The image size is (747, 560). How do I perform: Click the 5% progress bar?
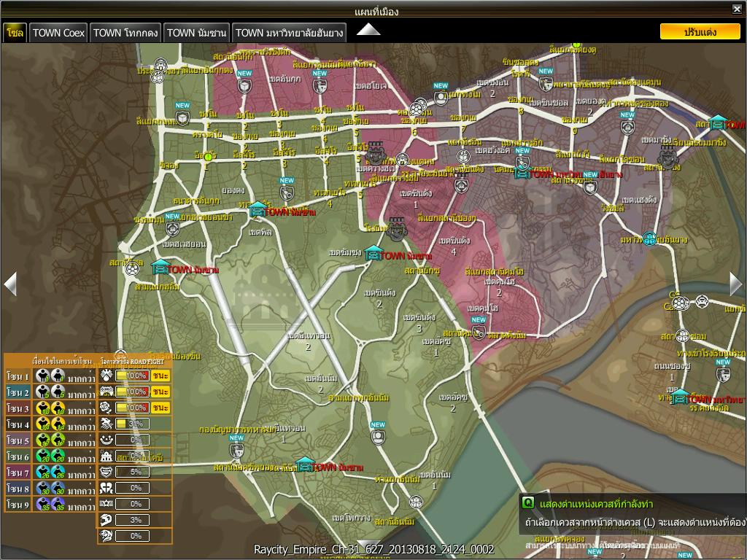tap(133, 472)
